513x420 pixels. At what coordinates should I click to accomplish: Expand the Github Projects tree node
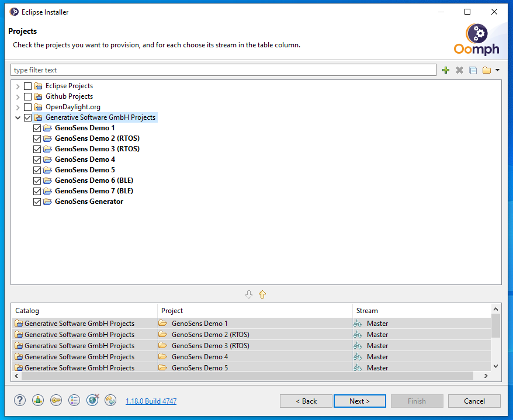point(18,97)
